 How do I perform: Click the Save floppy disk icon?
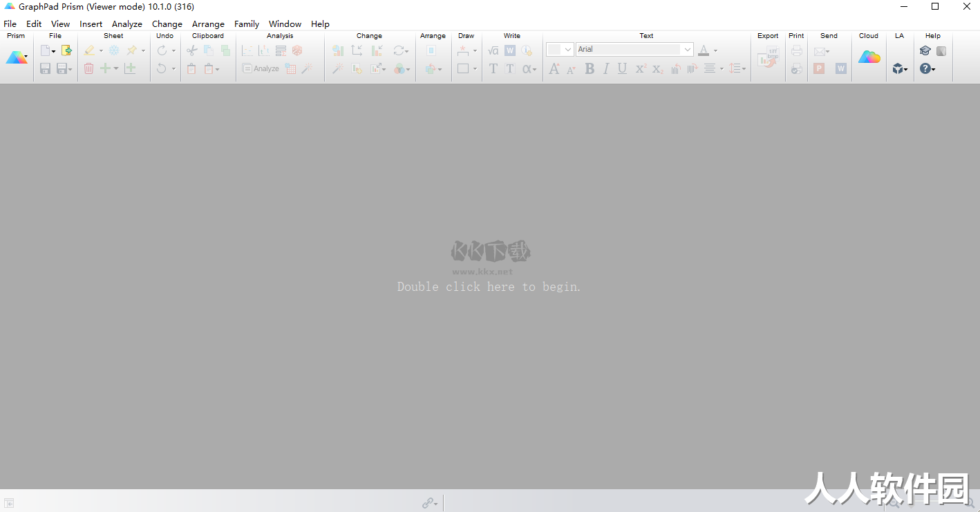click(45, 68)
